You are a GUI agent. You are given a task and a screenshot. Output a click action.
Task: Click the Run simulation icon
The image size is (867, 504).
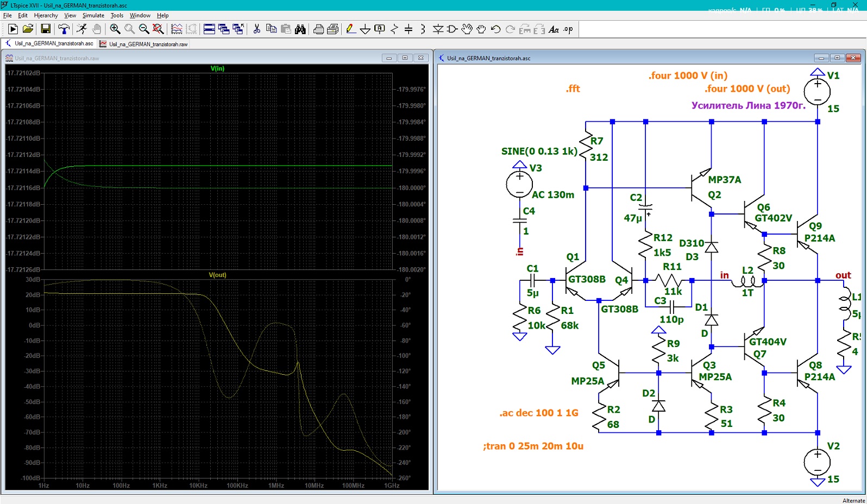[13, 29]
